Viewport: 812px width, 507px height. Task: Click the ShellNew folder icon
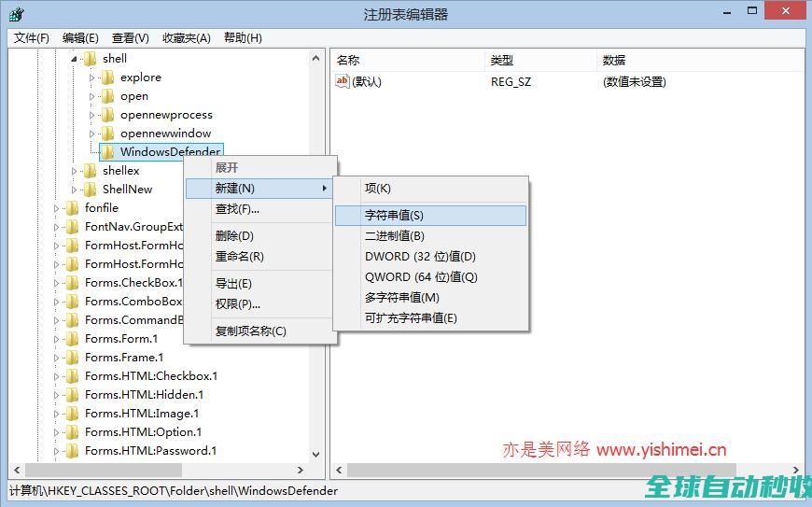pyautogui.click(x=90, y=190)
